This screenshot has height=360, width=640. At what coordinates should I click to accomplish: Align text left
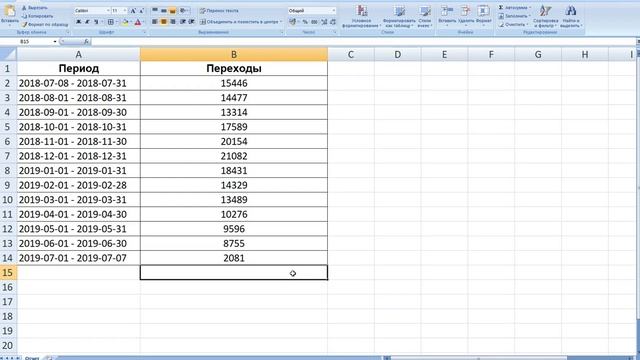[155, 22]
